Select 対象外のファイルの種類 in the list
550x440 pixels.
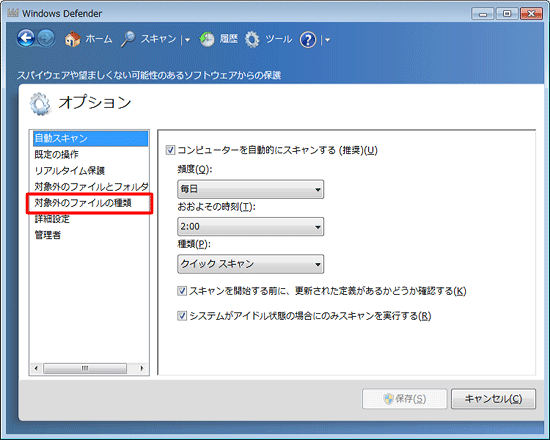(x=83, y=203)
